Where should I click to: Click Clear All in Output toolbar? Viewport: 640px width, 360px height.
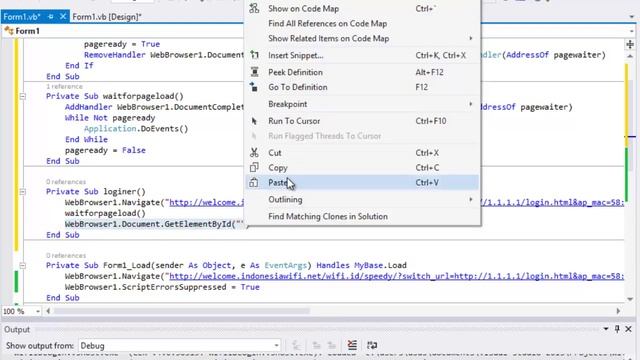pyautogui.click(x=352, y=345)
